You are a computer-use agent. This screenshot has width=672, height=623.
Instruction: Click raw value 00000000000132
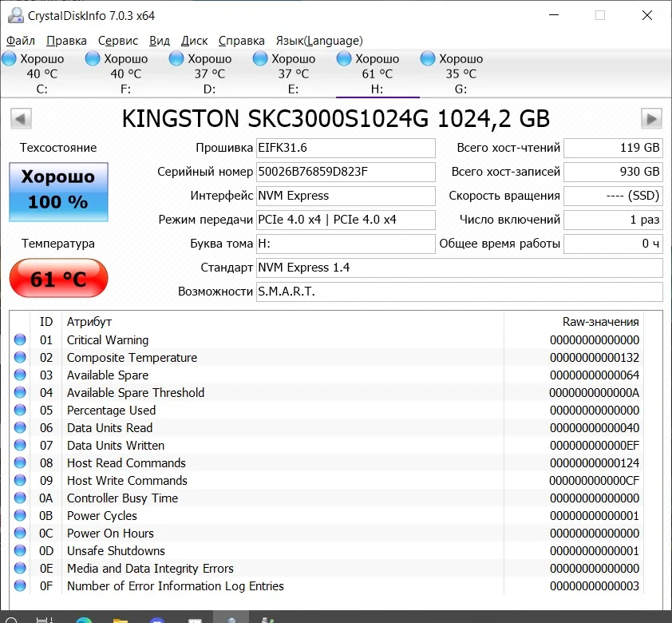pyautogui.click(x=595, y=358)
